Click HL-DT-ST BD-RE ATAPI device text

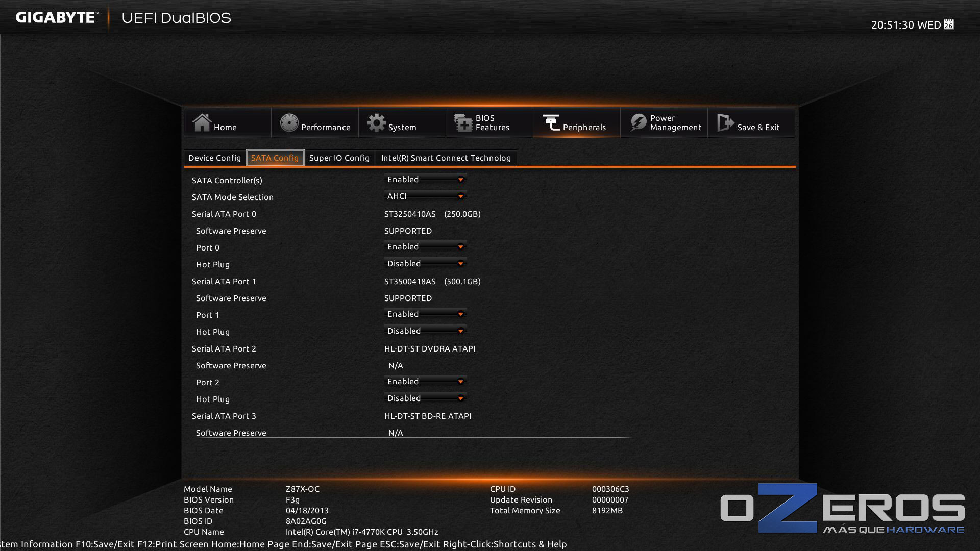click(x=428, y=416)
